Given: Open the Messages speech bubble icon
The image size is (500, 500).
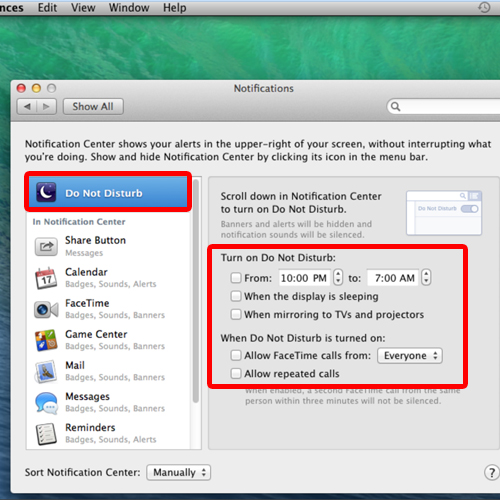Looking at the screenshot, I should pos(46,403).
